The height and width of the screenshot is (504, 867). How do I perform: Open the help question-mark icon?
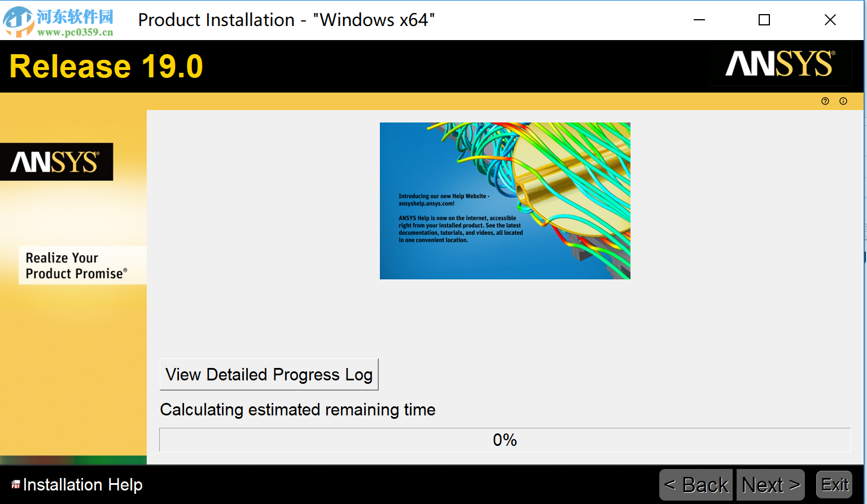825,101
